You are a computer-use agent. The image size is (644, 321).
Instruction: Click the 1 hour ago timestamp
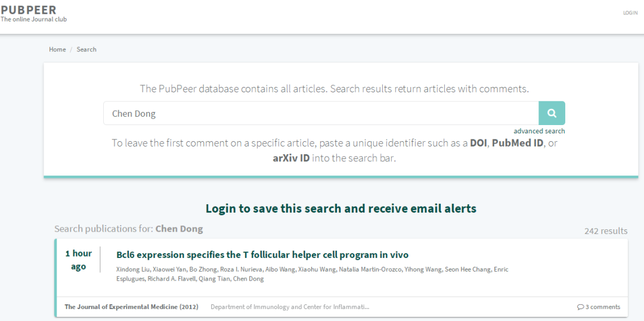[78, 260]
